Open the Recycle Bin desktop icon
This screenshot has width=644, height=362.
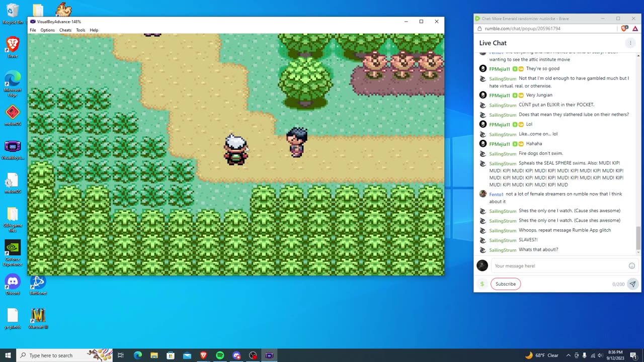tap(13, 14)
